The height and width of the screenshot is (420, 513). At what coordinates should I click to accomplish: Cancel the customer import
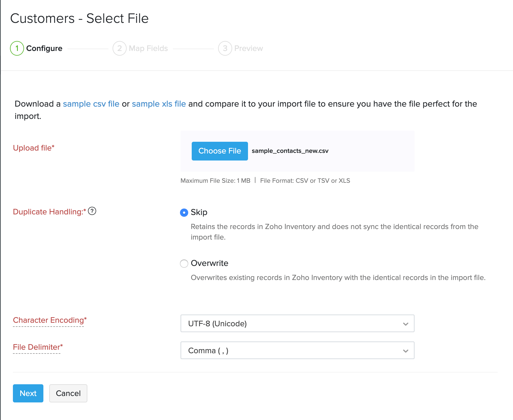(68, 393)
